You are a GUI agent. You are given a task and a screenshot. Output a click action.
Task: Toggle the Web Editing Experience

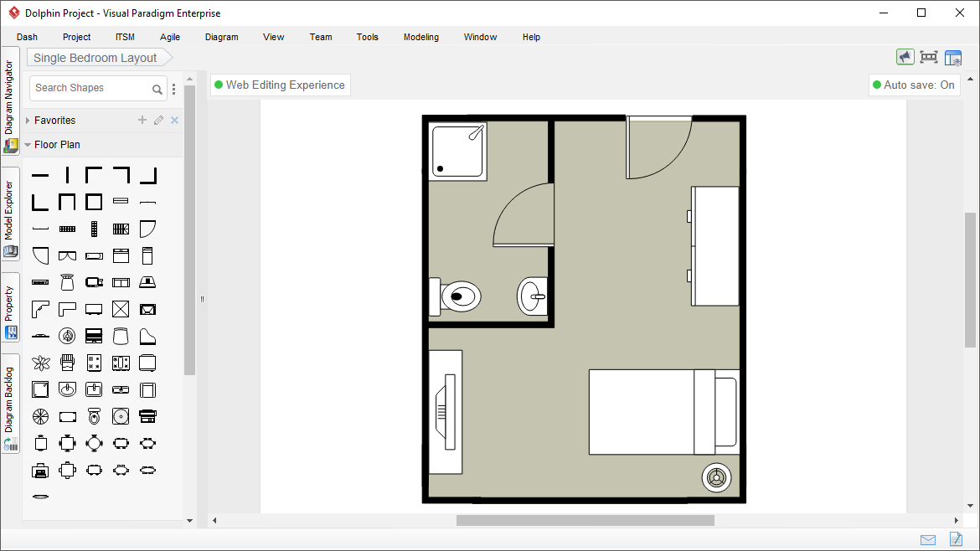280,85
